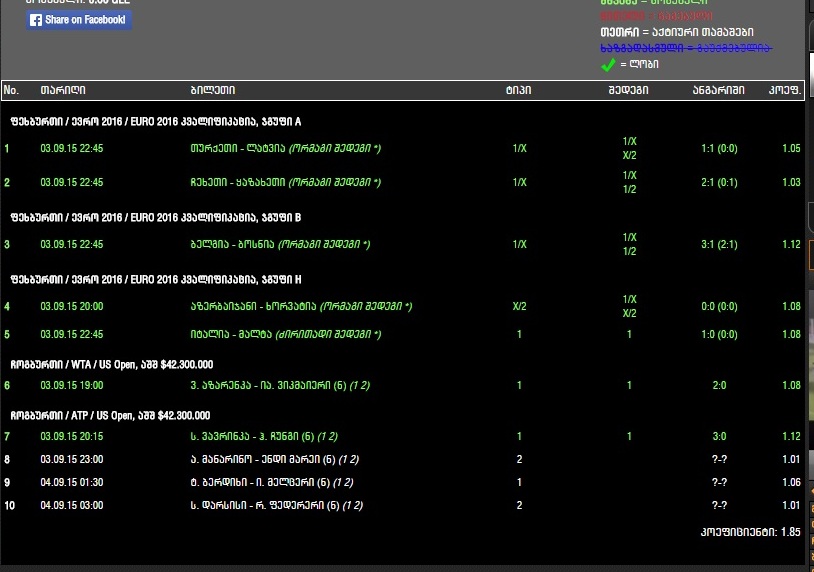Click the ბილეთი column header
Viewport: 814px width, 572px height.
click(212, 91)
